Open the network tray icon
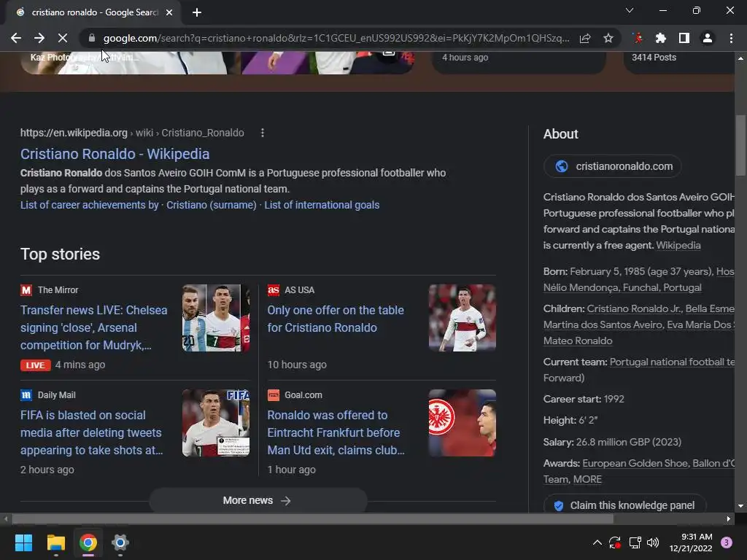This screenshot has height=560, width=747. point(635,542)
